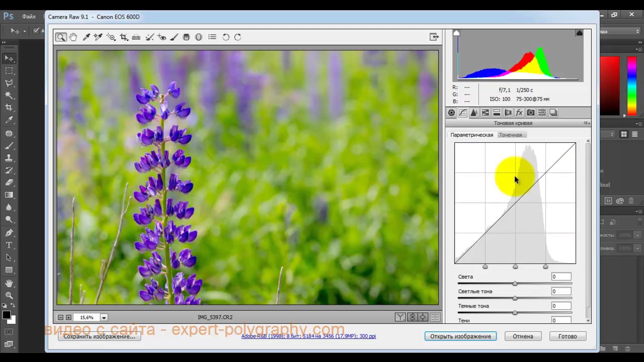Select Photoshop Pen tool in left toolbar

pos(9,233)
